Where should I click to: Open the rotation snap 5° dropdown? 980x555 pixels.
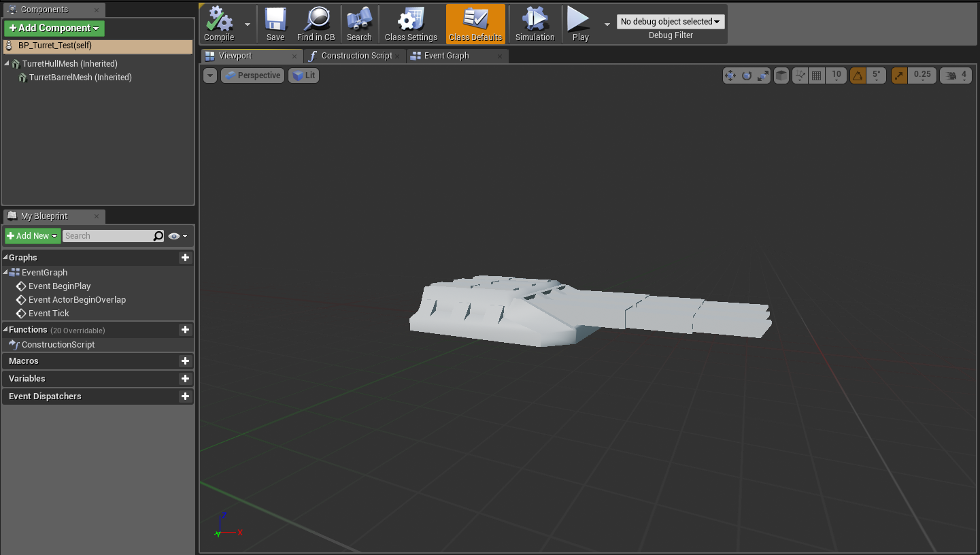877,75
